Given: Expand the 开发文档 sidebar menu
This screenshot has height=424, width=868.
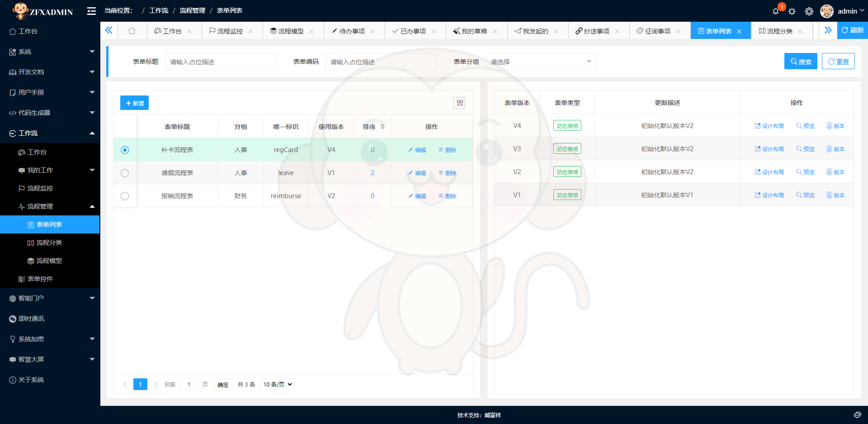Looking at the screenshot, I should pos(50,72).
